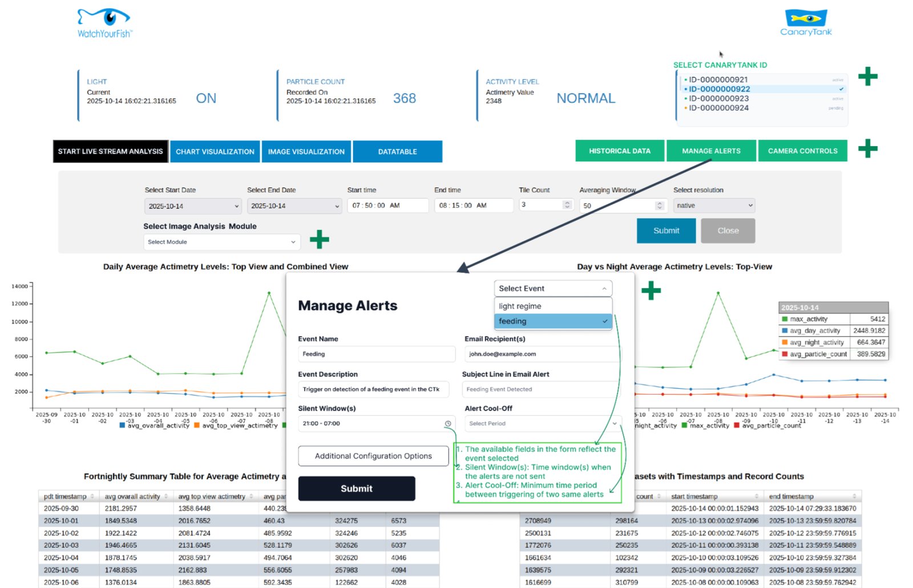The image size is (913, 588).
Task: Open the Select End Date dropdown
Action: (294, 206)
